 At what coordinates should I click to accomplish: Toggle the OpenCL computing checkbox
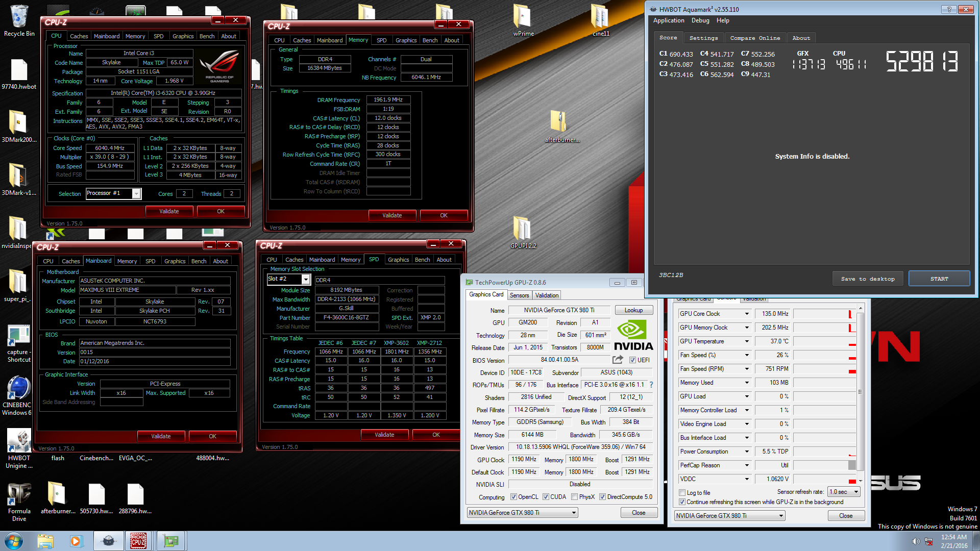click(x=513, y=497)
